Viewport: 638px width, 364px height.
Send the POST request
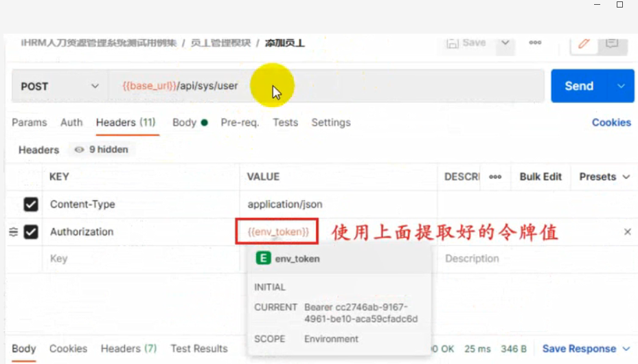tap(580, 87)
